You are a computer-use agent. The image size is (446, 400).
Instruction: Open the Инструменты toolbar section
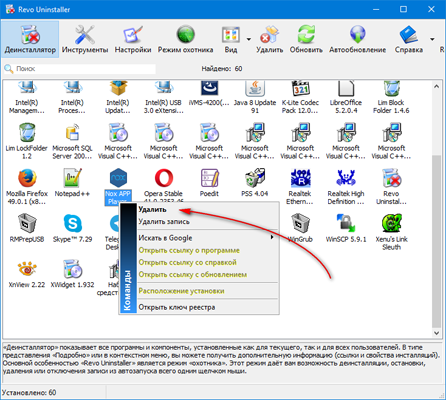click(85, 39)
